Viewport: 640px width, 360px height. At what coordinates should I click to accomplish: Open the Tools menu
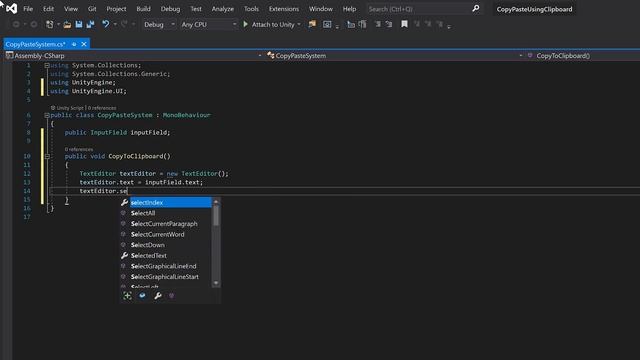[x=251, y=9]
